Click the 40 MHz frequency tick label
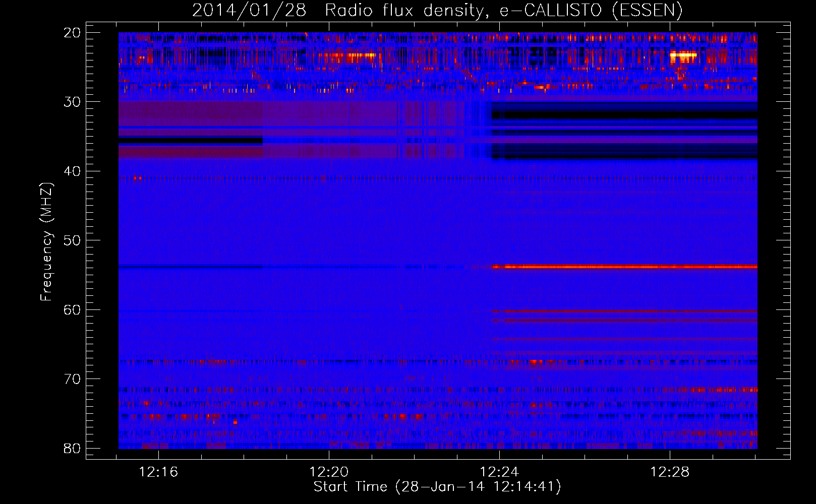Screen dimensions: 816x504 [x=72, y=171]
